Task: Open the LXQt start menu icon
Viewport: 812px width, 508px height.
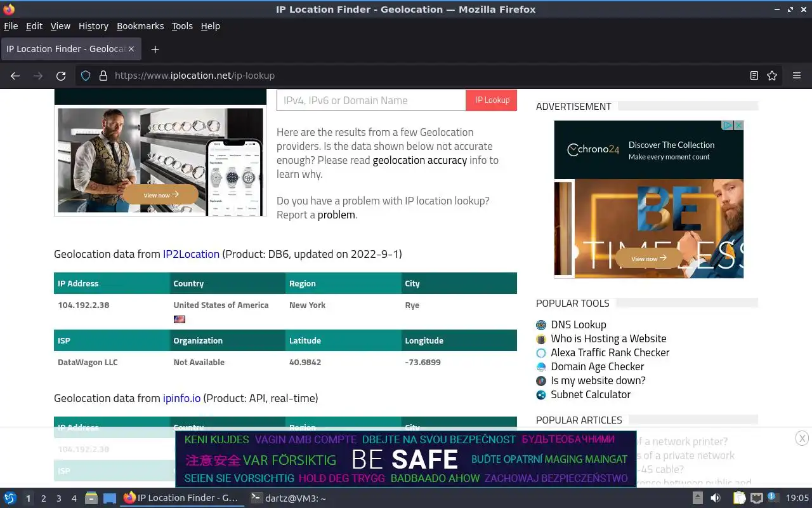Action: (x=10, y=498)
